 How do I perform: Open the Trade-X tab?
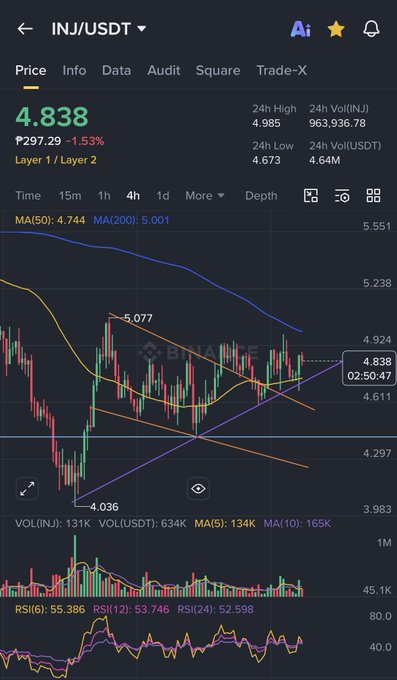[x=282, y=70]
